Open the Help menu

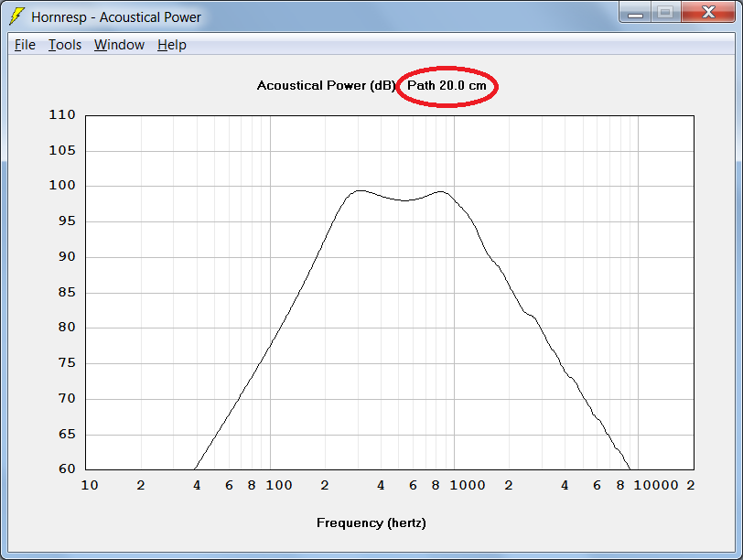tap(171, 45)
